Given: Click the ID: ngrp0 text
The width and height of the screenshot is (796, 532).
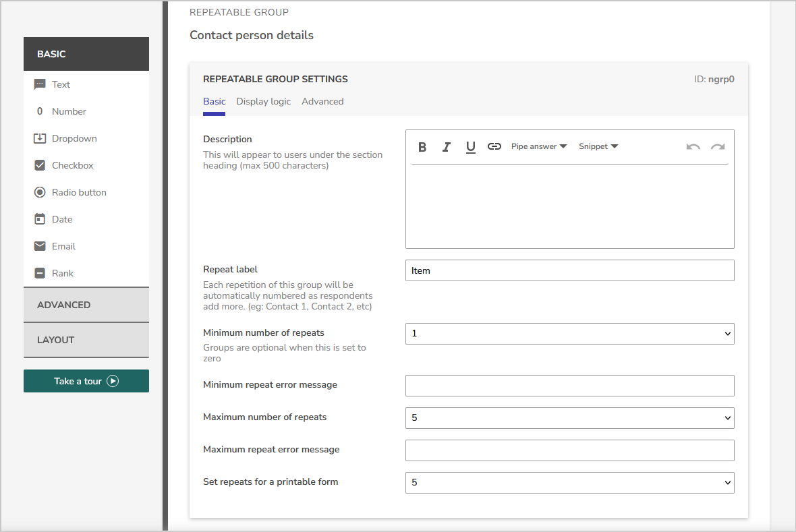Looking at the screenshot, I should [x=714, y=79].
